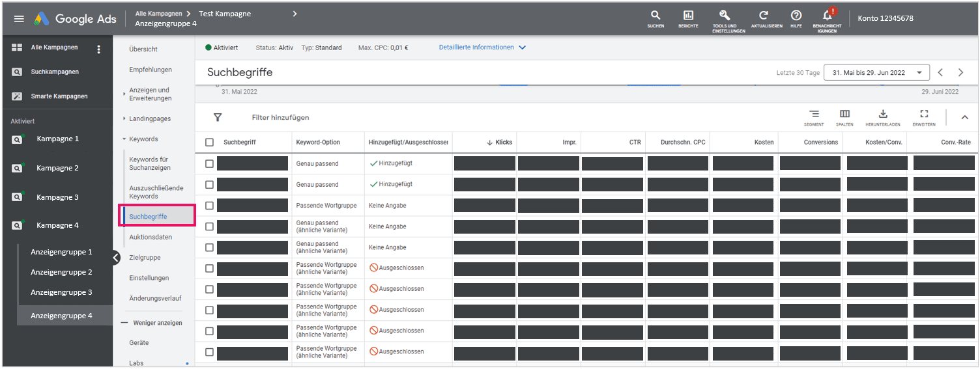
Task: Select Keywords für Suchanzeigen
Action: pos(149,163)
